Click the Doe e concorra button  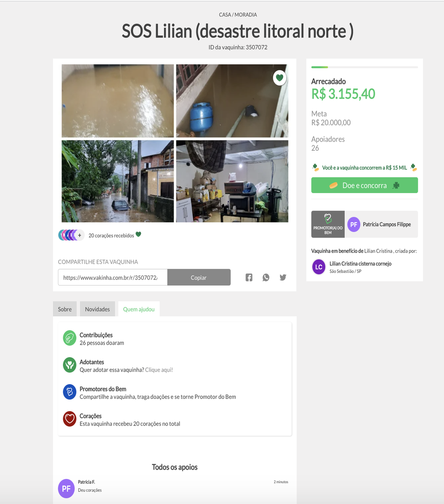(364, 186)
